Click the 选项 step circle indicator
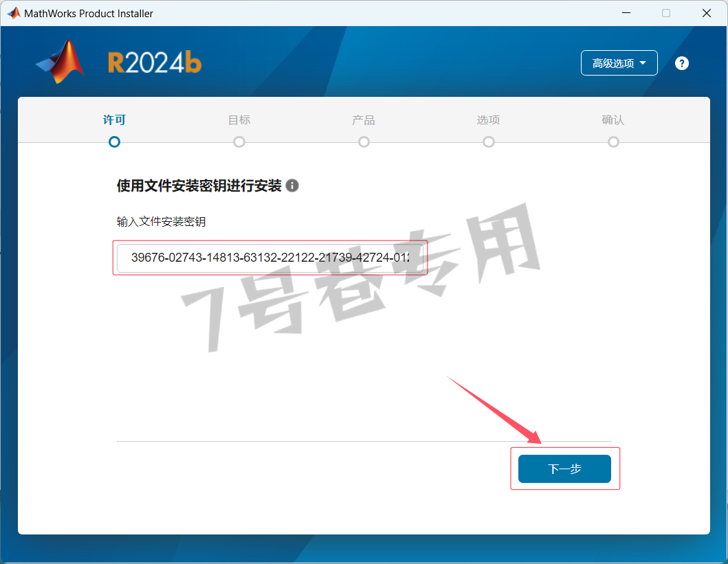This screenshot has width=728, height=564. (489, 142)
